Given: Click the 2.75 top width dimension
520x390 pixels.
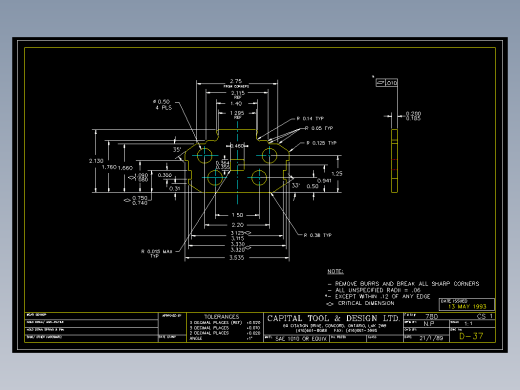Looking at the screenshot, I should point(236,81).
